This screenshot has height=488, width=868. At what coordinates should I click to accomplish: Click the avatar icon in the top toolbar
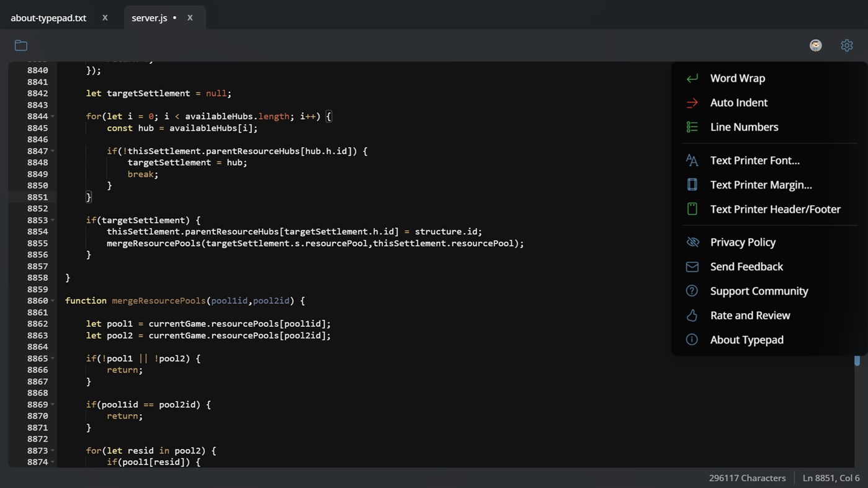pyautogui.click(x=815, y=45)
